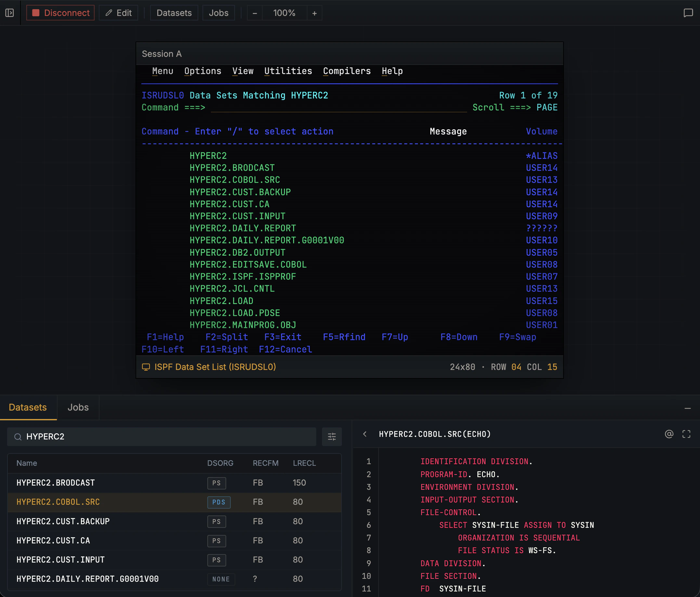Zoom in with the plus button
This screenshot has height=597, width=700.
point(315,13)
